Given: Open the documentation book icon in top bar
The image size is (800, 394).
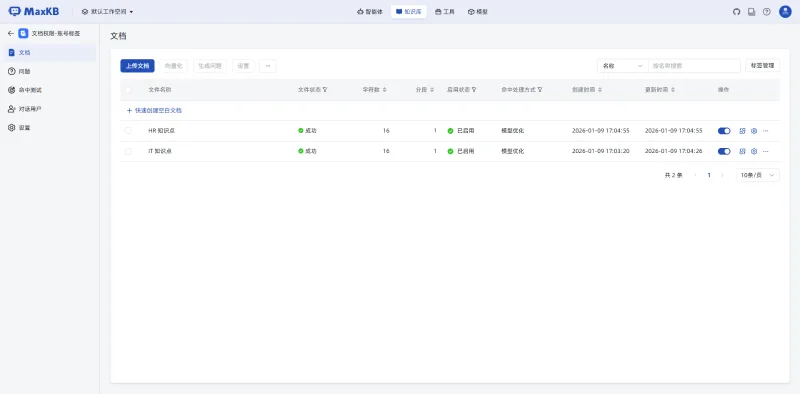Looking at the screenshot, I should 752,12.
